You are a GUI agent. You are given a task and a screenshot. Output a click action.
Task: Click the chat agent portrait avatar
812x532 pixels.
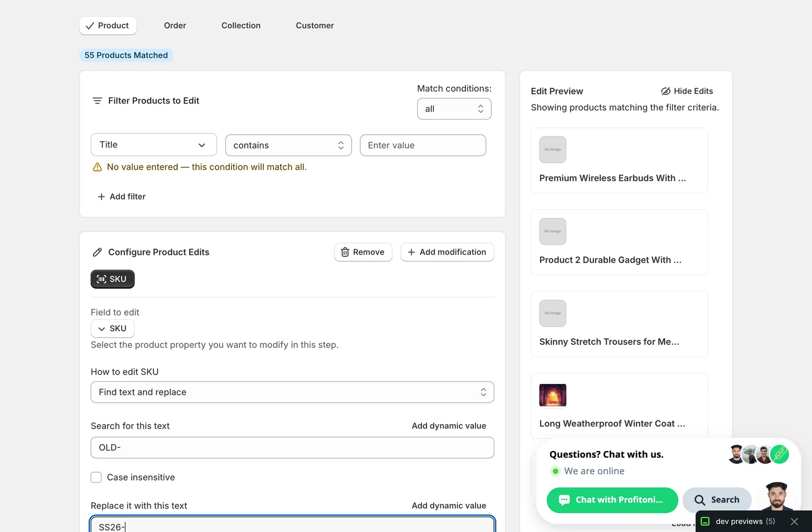777,496
